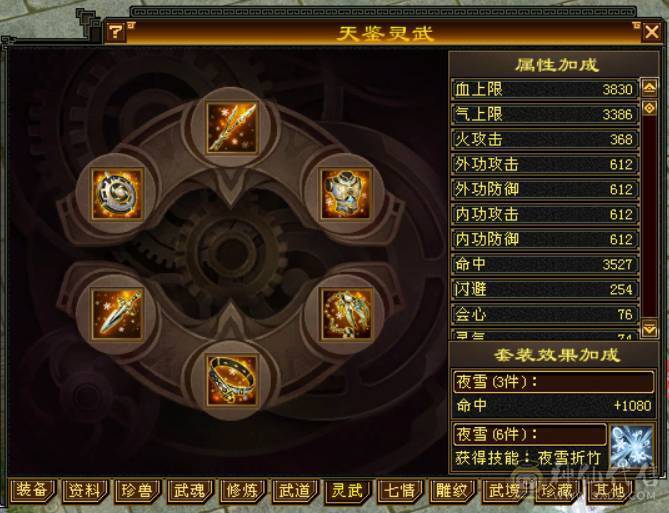Image resolution: width=669 pixels, height=513 pixels.
Task: Select the dagger equipment slot
Action: pyautogui.click(x=117, y=315)
